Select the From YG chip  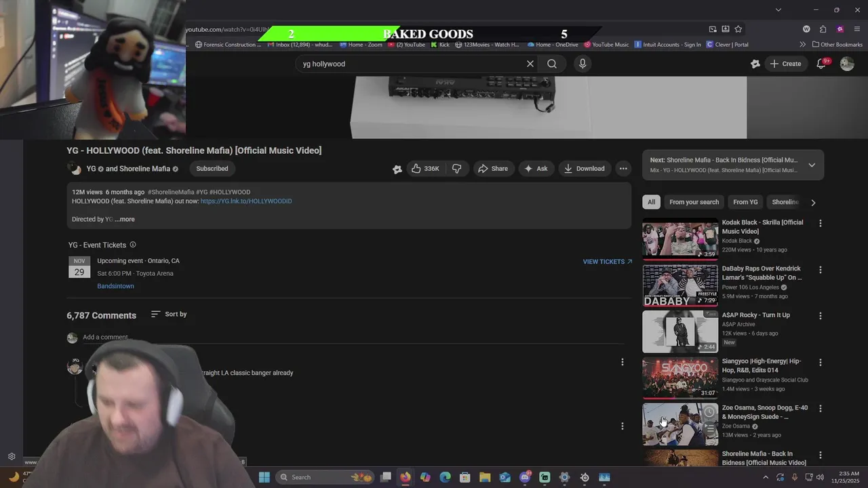click(745, 202)
